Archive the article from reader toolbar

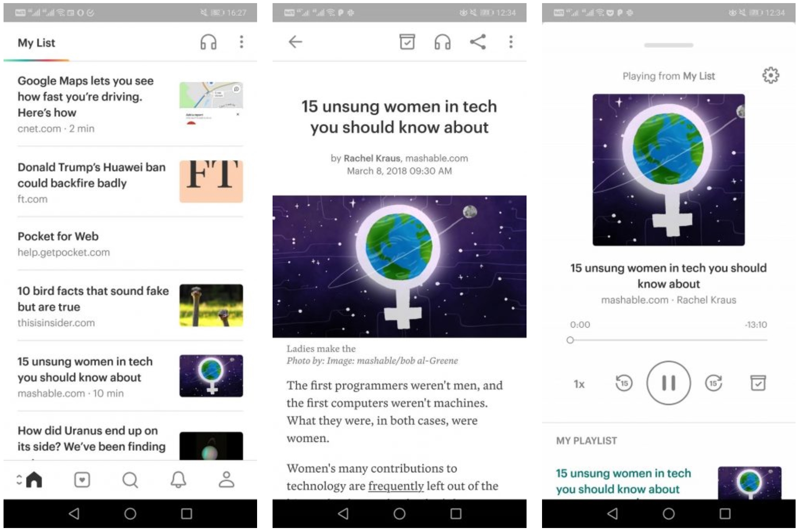coord(407,42)
